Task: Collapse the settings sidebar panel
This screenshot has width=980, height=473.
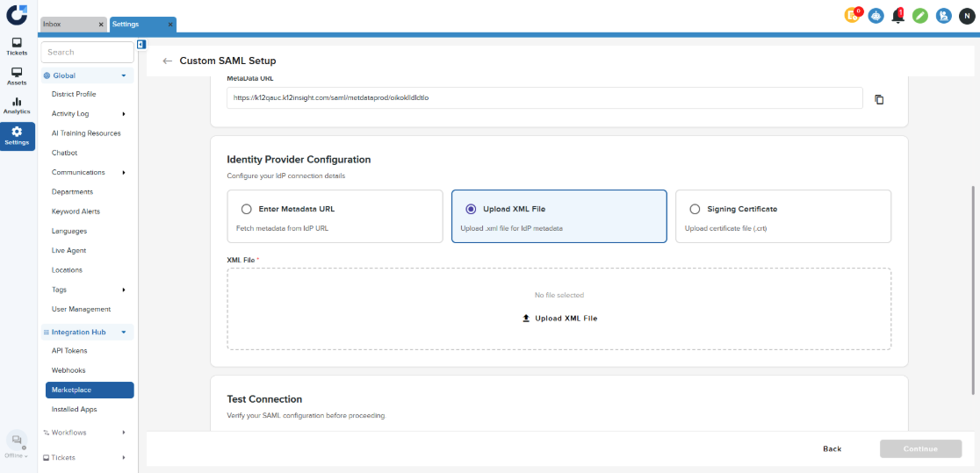Action: pos(141,45)
